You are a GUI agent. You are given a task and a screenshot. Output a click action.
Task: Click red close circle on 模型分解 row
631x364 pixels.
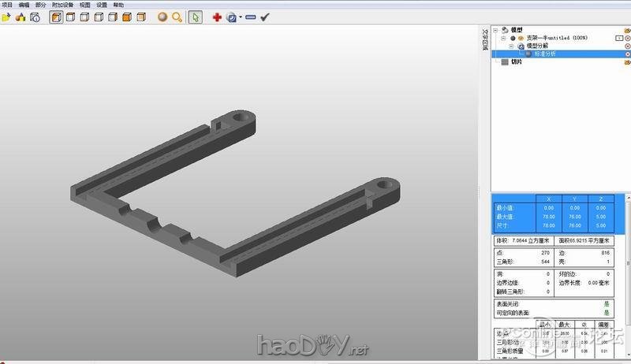(627, 46)
